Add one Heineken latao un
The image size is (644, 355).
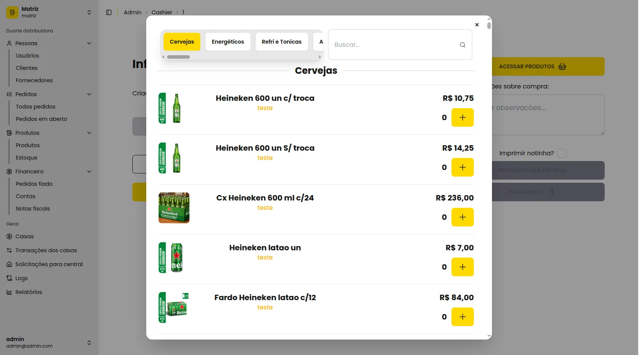tap(462, 267)
